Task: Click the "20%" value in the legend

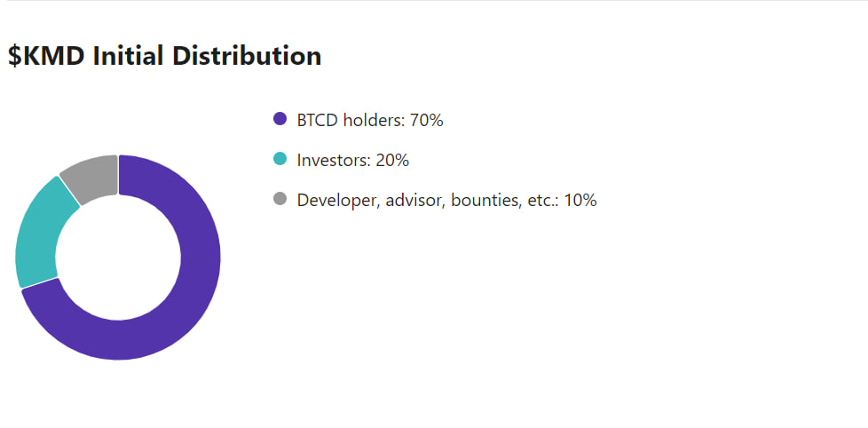Action: tap(391, 160)
